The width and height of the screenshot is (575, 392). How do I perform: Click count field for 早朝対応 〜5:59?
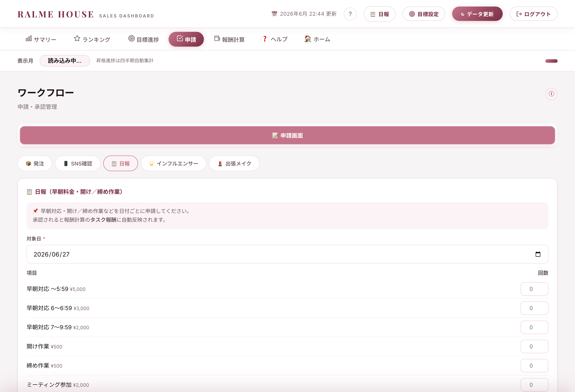(x=534, y=289)
